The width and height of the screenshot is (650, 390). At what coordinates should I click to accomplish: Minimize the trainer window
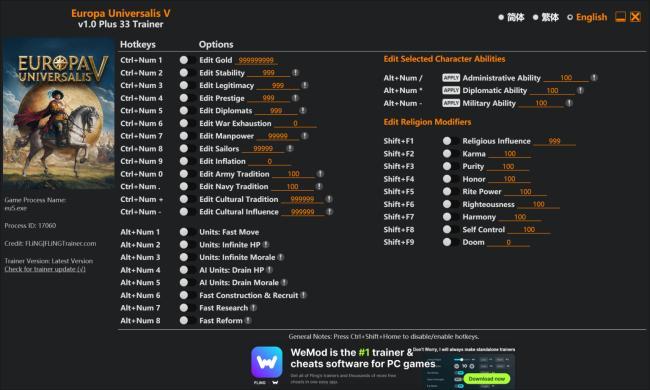[x=620, y=17]
